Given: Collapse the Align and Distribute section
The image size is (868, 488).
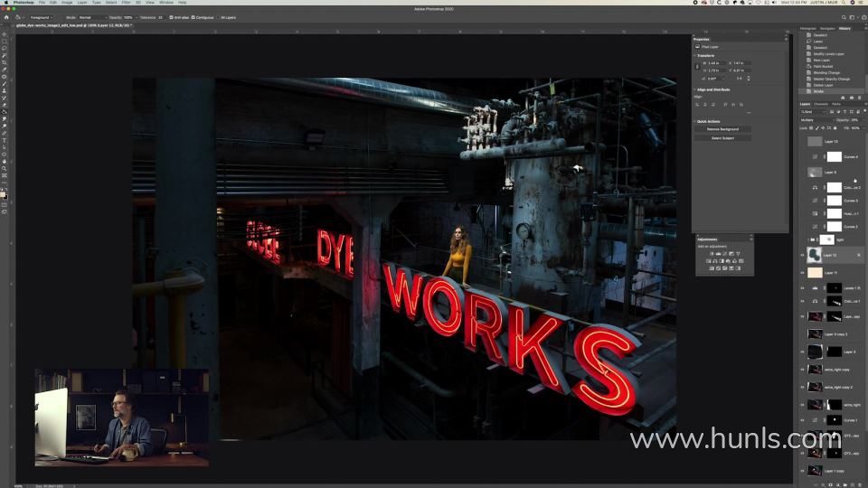Looking at the screenshot, I should (694, 89).
